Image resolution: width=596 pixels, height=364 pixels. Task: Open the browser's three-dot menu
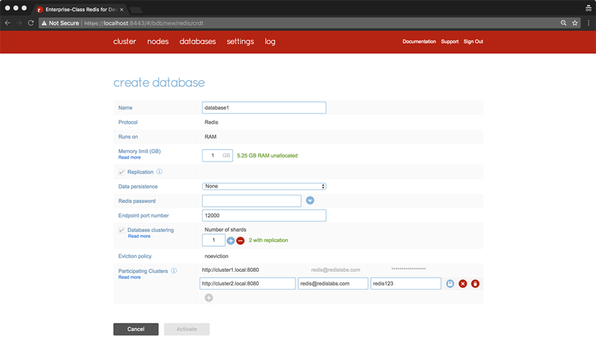pyautogui.click(x=589, y=23)
